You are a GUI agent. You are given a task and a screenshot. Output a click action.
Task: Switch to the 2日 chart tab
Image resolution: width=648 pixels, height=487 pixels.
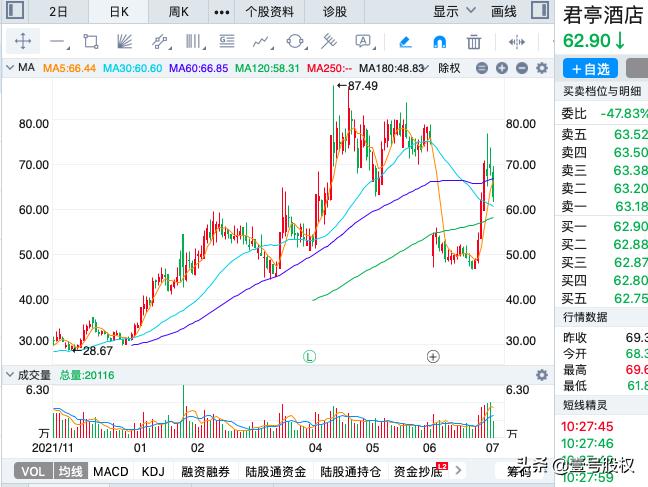(58, 12)
